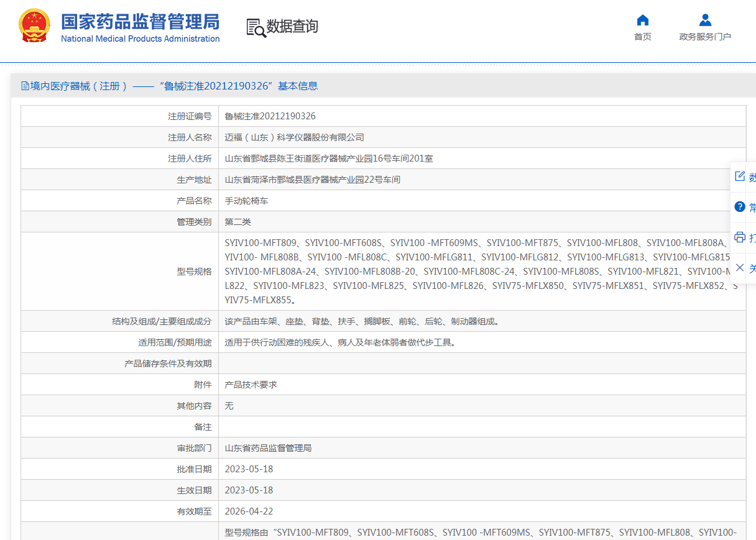Screen dimensions: 756x540
Task: Click the 产品名称 label
Action: pyautogui.click(x=194, y=201)
